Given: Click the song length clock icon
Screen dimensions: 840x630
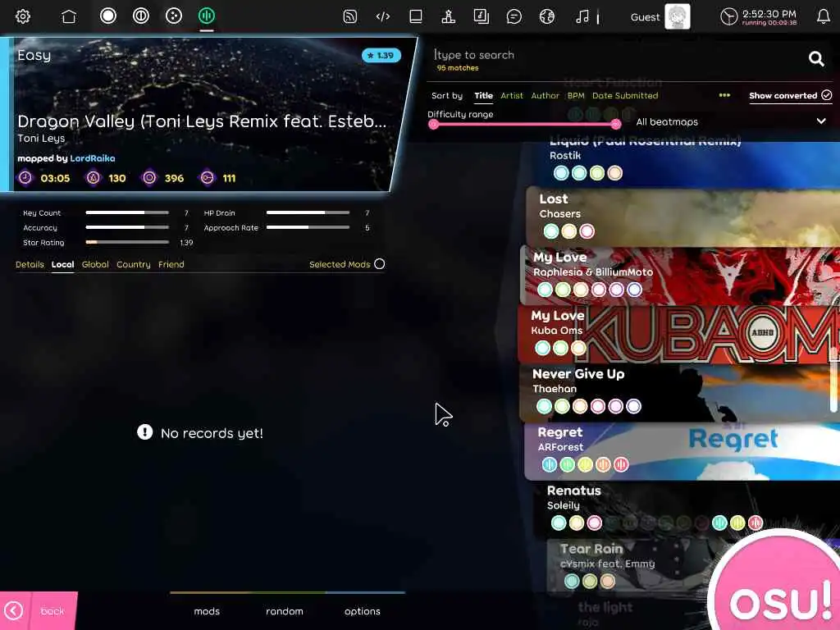Looking at the screenshot, I should [25, 178].
